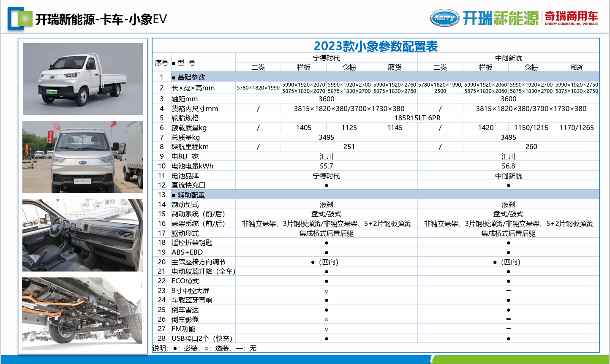Click the 驱动形式 row label
Viewport: 610px width, 364px height.
click(185, 233)
